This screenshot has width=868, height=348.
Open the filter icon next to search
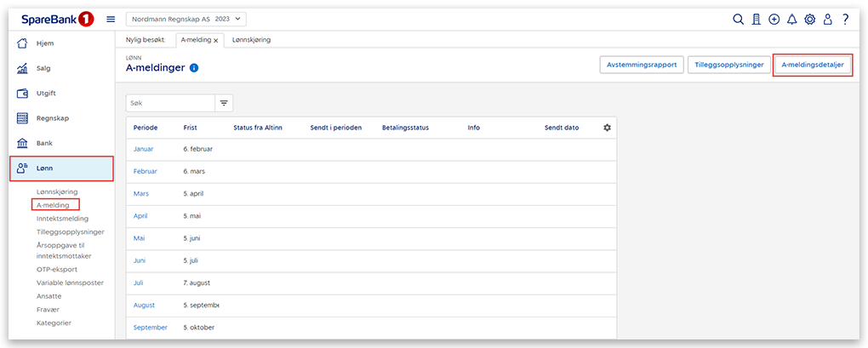225,103
